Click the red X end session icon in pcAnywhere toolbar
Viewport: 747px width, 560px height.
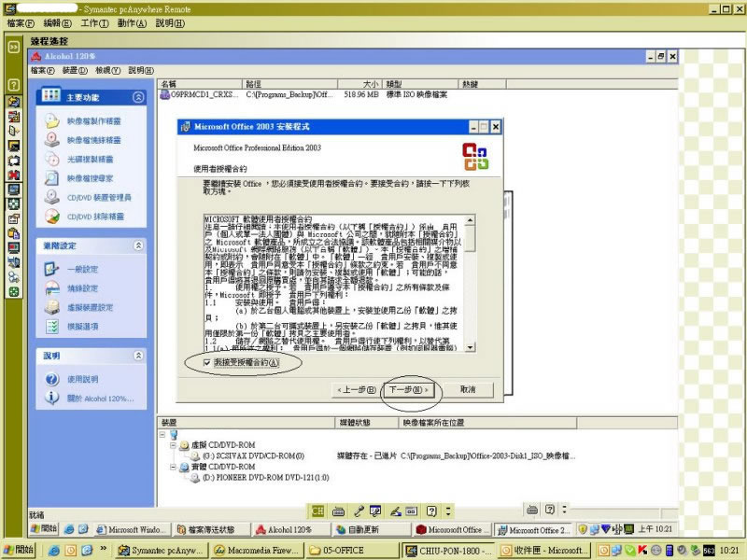pos(14,175)
